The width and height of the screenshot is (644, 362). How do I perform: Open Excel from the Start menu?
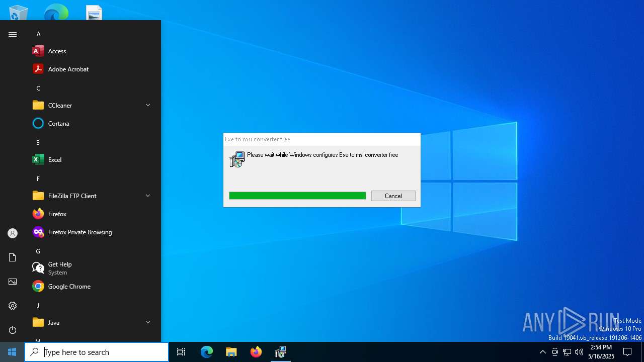click(x=93, y=159)
